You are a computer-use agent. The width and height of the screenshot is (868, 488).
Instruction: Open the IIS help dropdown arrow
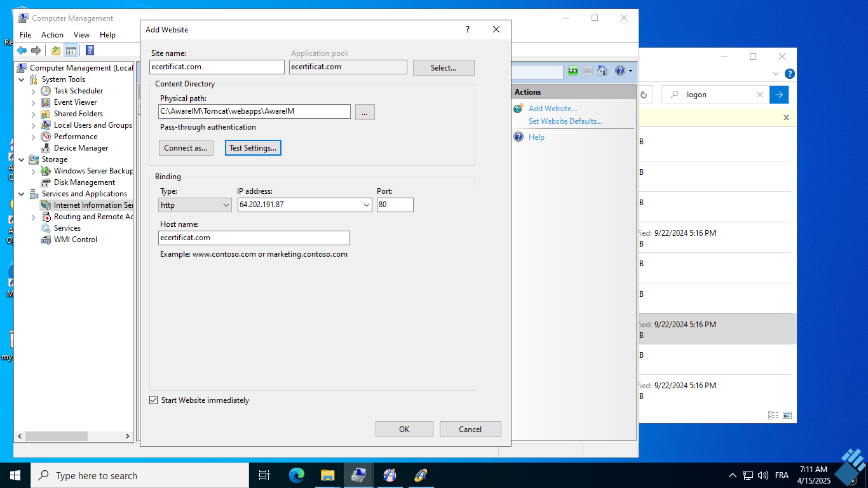click(x=630, y=71)
